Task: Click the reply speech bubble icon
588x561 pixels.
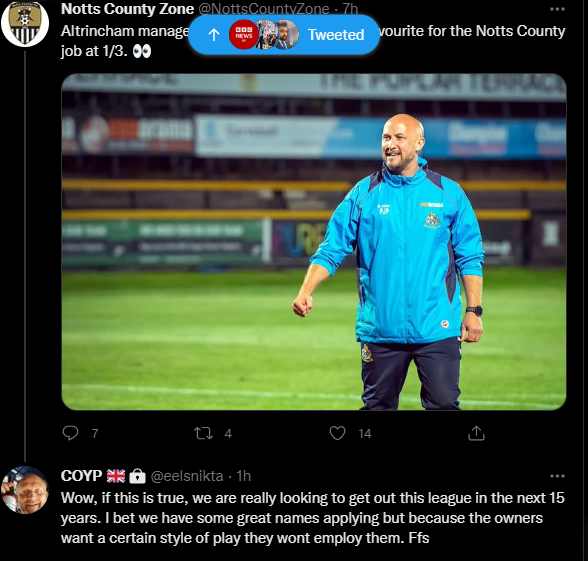Action: pos(70,433)
